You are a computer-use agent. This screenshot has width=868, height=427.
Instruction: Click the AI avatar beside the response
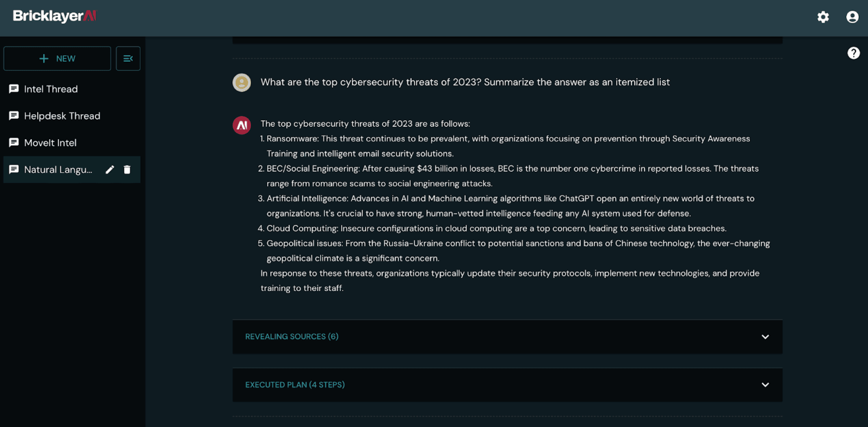242,125
